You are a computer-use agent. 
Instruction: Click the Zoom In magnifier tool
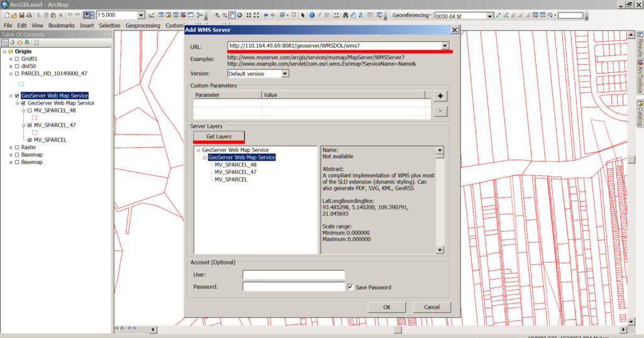click(217, 14)
